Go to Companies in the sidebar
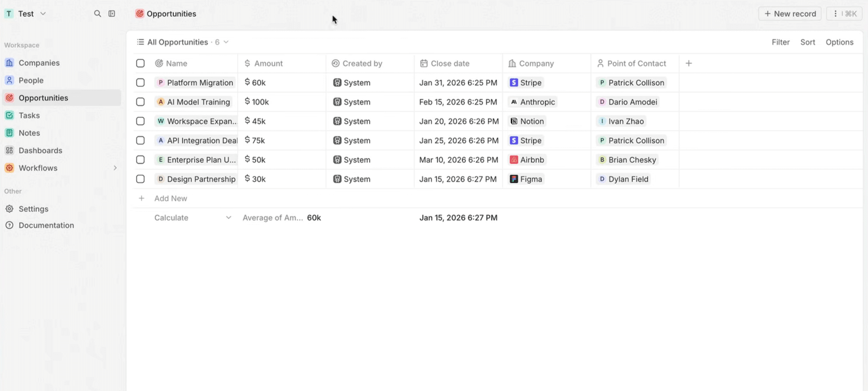This screenshot has height=391, width=868. (61, 63)
